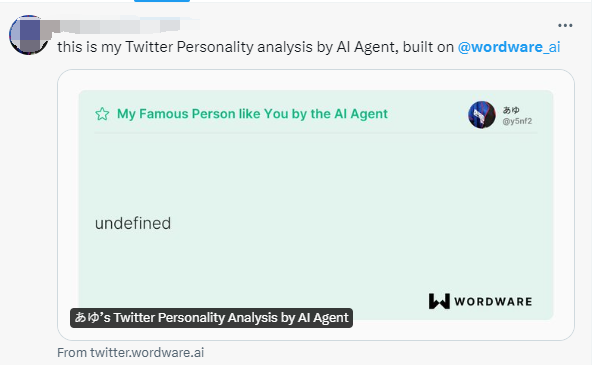Click the WORDWARE wordmark text
This screenshot has width=592, height=365.
tap(493, 302)
